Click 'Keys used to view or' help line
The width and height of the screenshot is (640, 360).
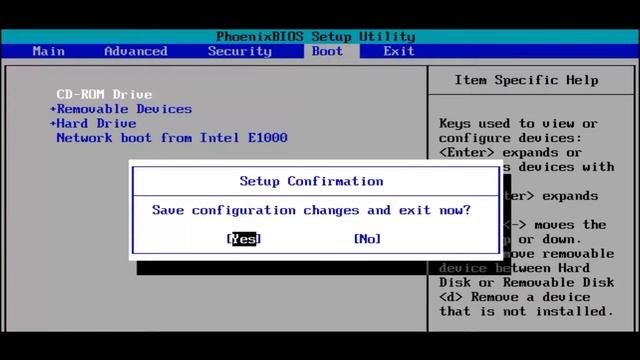click(518, 123)
